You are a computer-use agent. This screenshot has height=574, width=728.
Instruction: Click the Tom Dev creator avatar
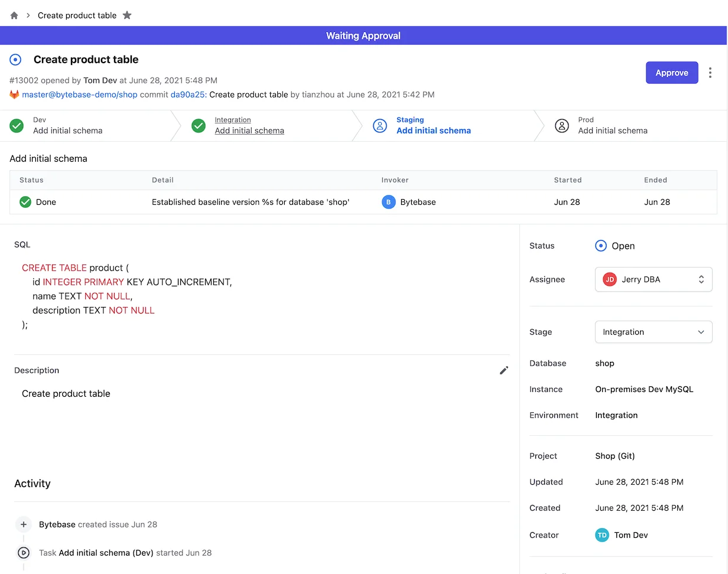[x=602, y=535]
